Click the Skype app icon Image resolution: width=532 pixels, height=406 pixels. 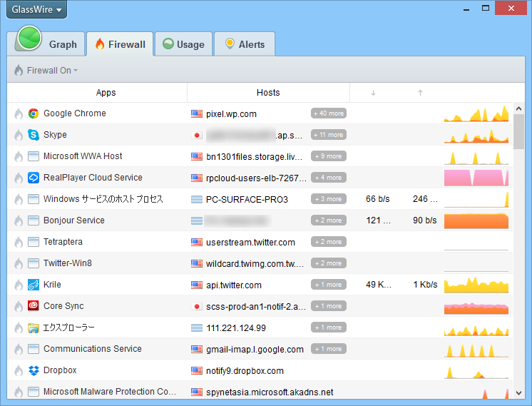coord(34,135)
